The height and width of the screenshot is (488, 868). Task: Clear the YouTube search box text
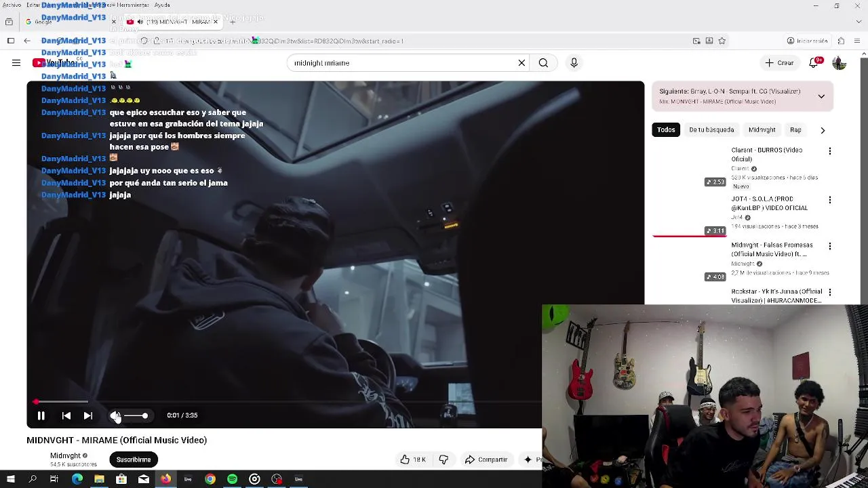click(521, 63)
